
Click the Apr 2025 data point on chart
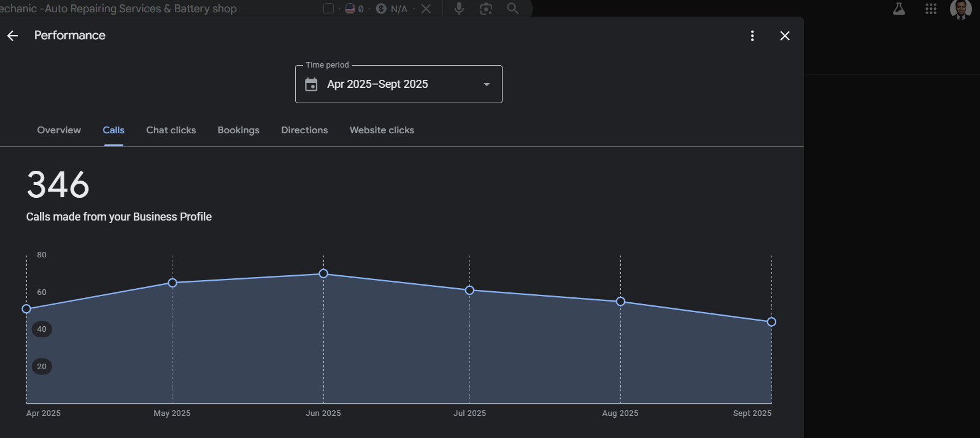[x=26, y=309]
